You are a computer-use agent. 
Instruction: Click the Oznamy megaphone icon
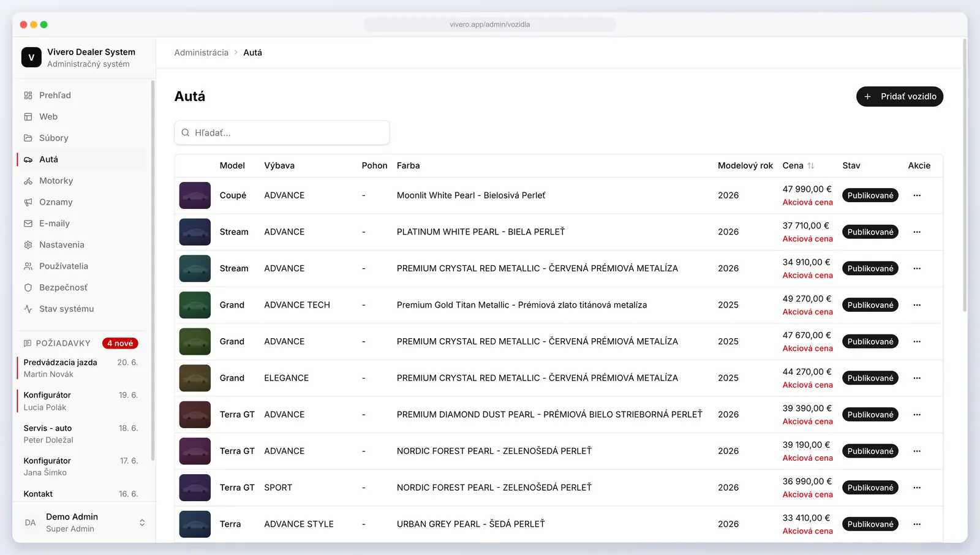[28, 202]
